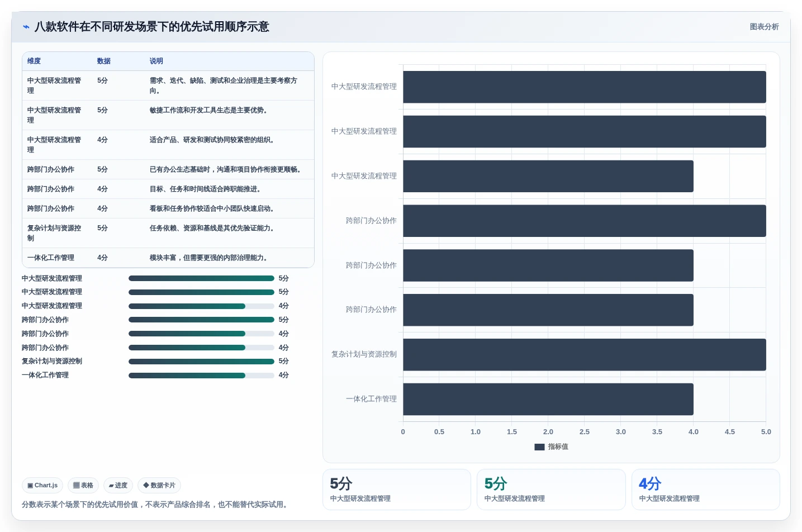The width and height of the screenshot is (802, 532).
Task: Click the 一体化工作管理 bar in the chart
Action: tap(548, 399)
